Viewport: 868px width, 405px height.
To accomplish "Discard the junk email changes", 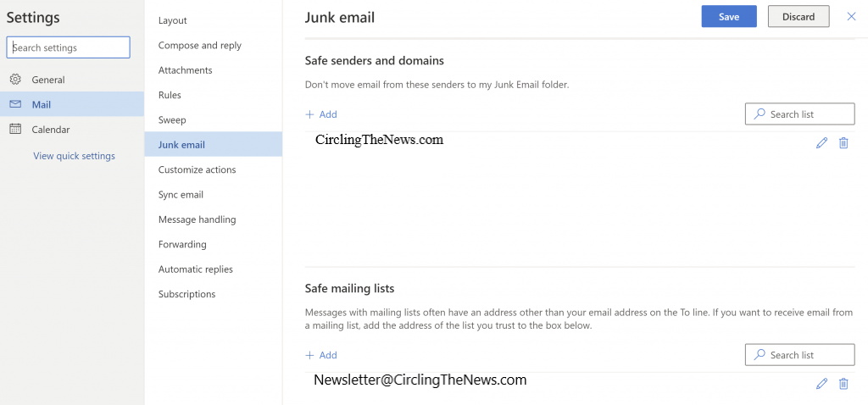I will (x=798, y=17).
